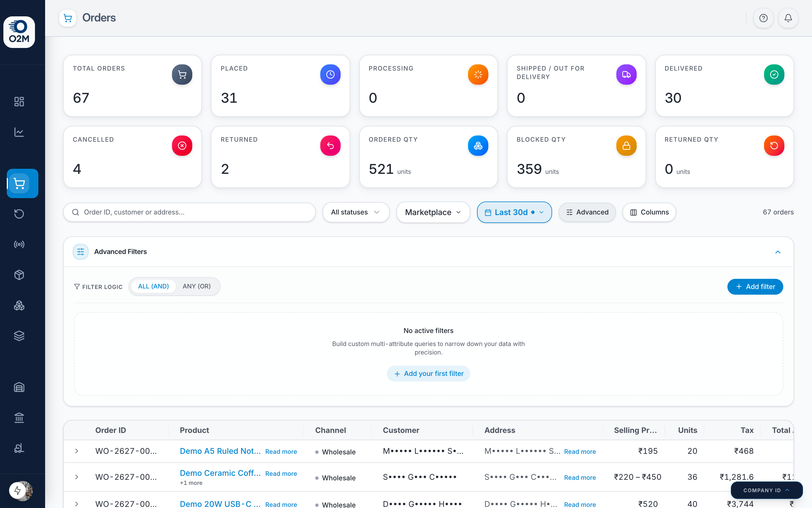Click the Blocked Qty lock icon
This screenshot has width=812, height=508.
(x=626, y=145)
